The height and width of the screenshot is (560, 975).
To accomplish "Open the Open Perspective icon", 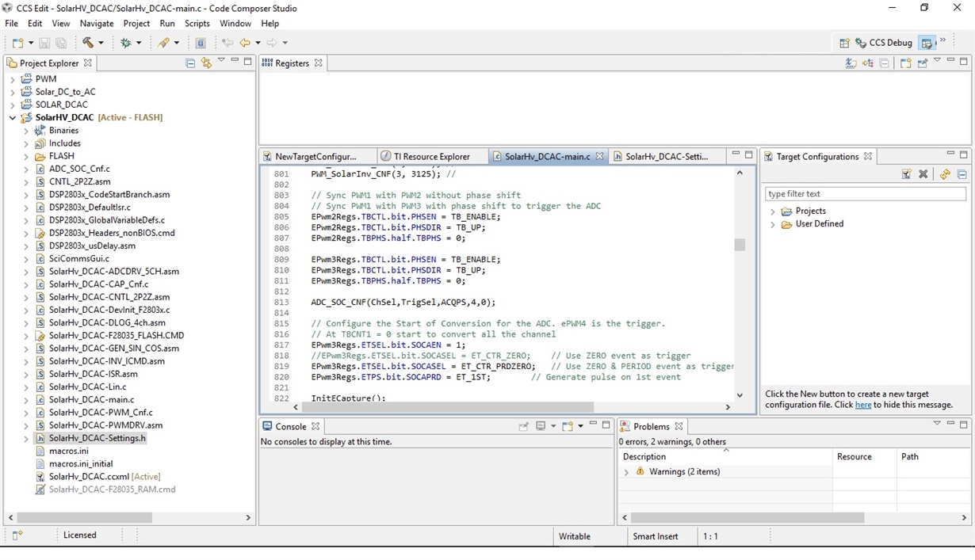I will pos(844,43).
